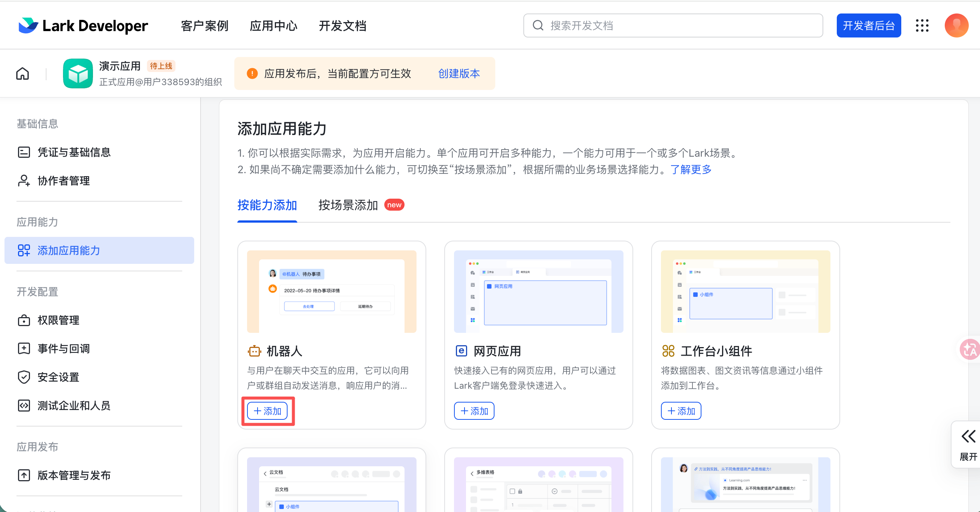Click the 了解更多 link
This screenshot has width=980, height=512.
[691, 169]
